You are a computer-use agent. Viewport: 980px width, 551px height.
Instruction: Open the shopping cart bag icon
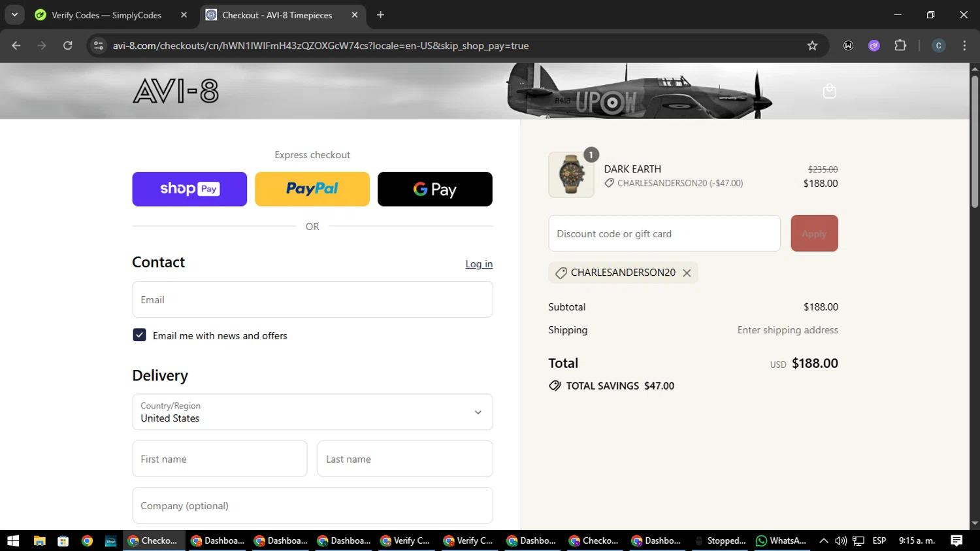[829, 91]
